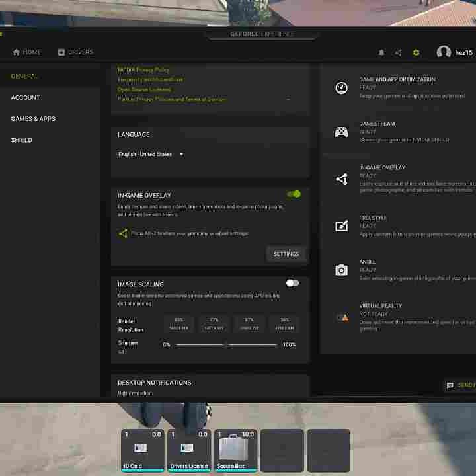
Task: Toggle the In-Game Overlay switch
Action: click(294, 194)
